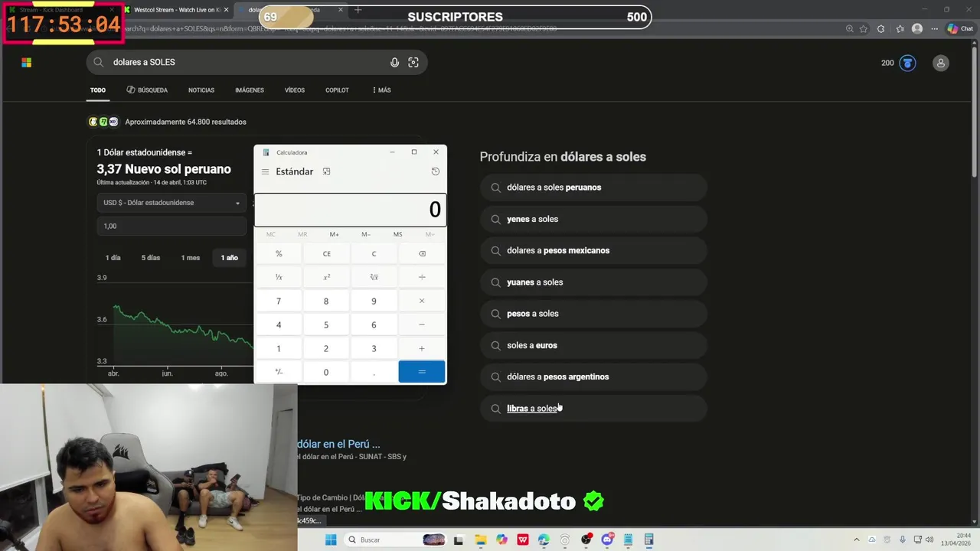Screen dimensions: 980x551
Task: Open suggestion 'dolares a pesos mexicanos'
Action: pyautogui.click(x=593, y=250)
